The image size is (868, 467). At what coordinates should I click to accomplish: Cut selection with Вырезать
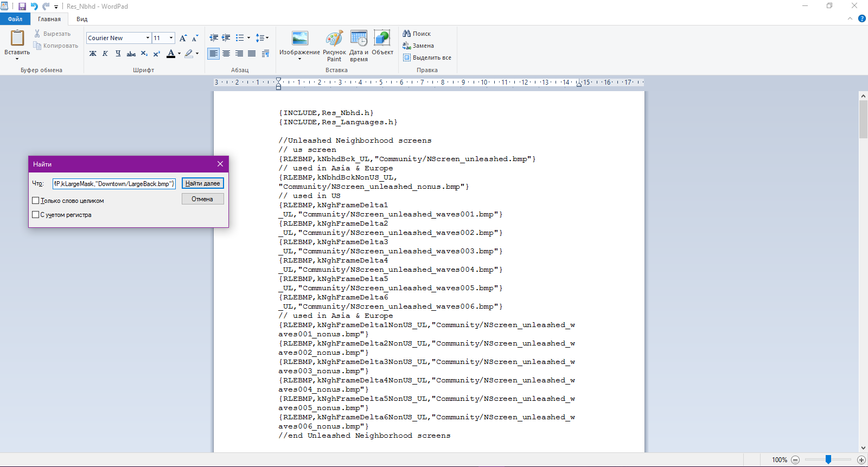(53, 34)
